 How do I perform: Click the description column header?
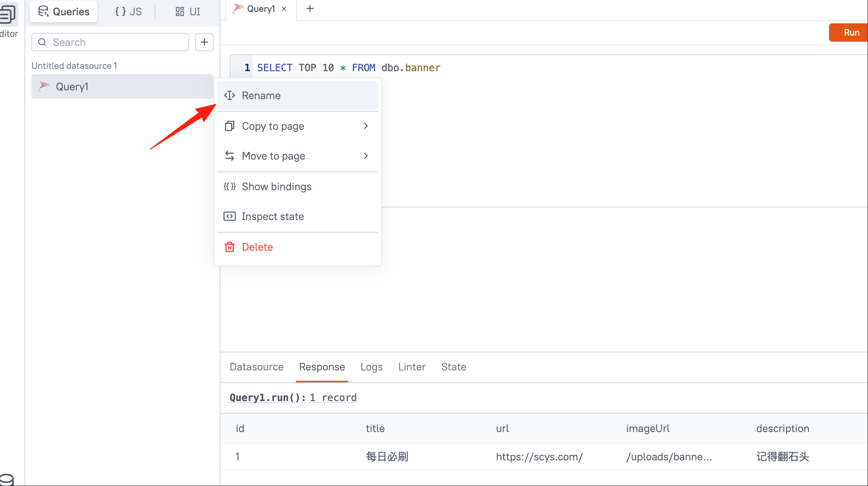[783, 428]
